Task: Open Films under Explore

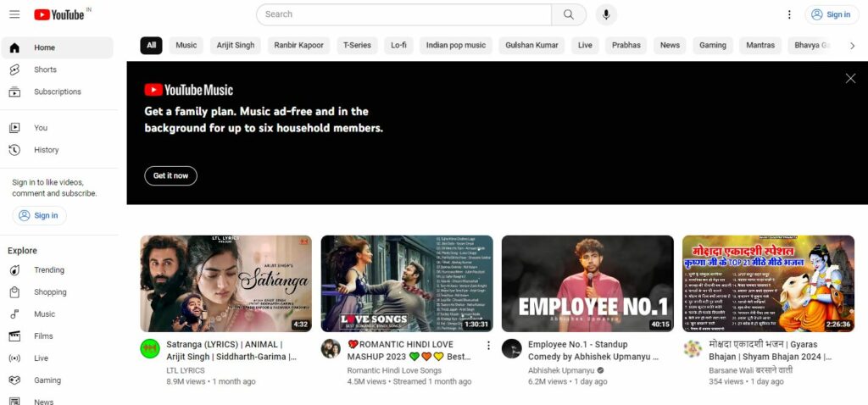Action: [57, 336]
